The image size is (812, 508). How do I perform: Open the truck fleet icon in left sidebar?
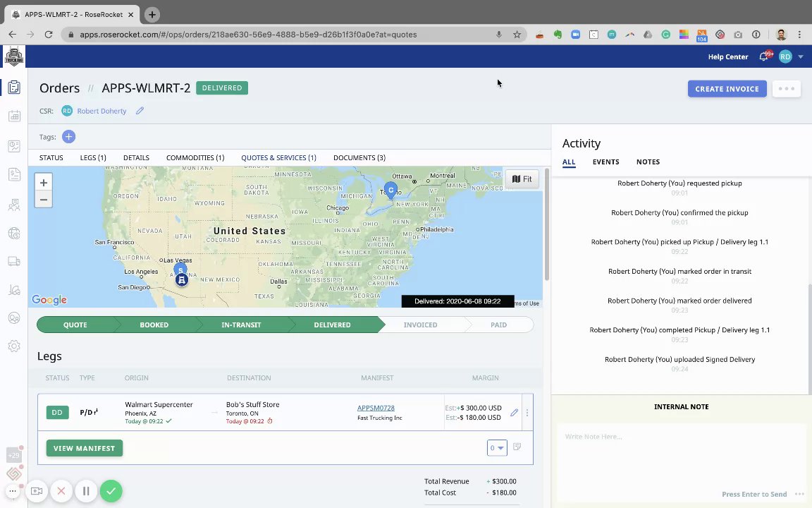[x=14, y=261]
